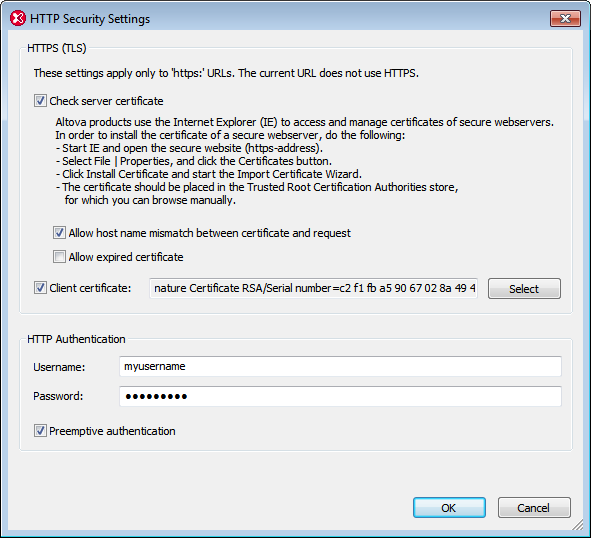Click the client certificate serial number field
591x538 pixels.
(x=314, y=288)
